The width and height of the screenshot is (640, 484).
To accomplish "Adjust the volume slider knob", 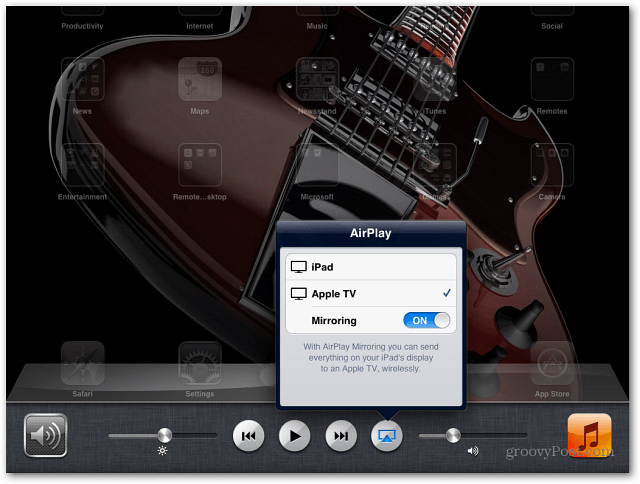I will 453,435.
